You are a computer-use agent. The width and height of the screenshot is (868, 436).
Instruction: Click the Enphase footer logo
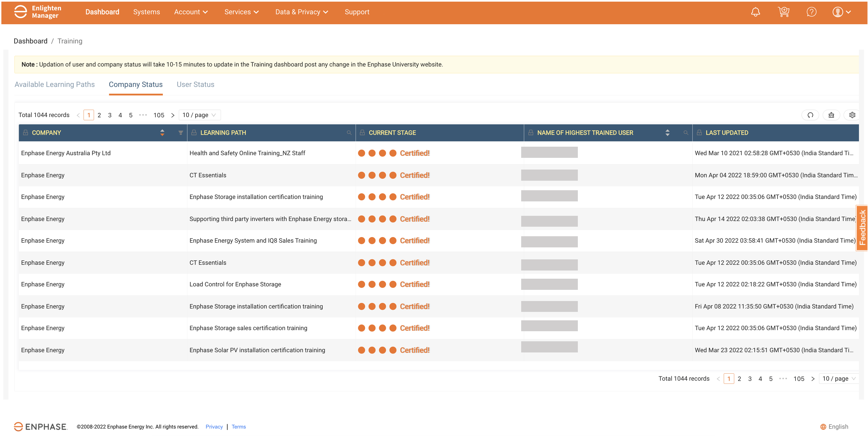(41, 426)
